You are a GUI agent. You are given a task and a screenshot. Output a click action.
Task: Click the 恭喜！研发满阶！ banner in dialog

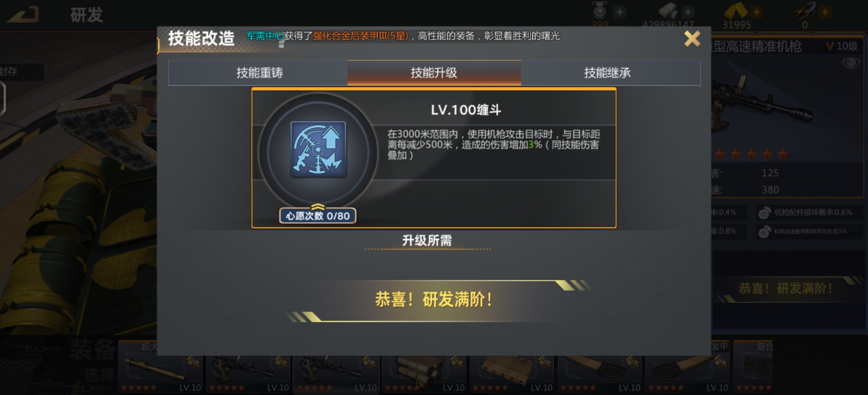pyautogui.click(x=434, y=300)
